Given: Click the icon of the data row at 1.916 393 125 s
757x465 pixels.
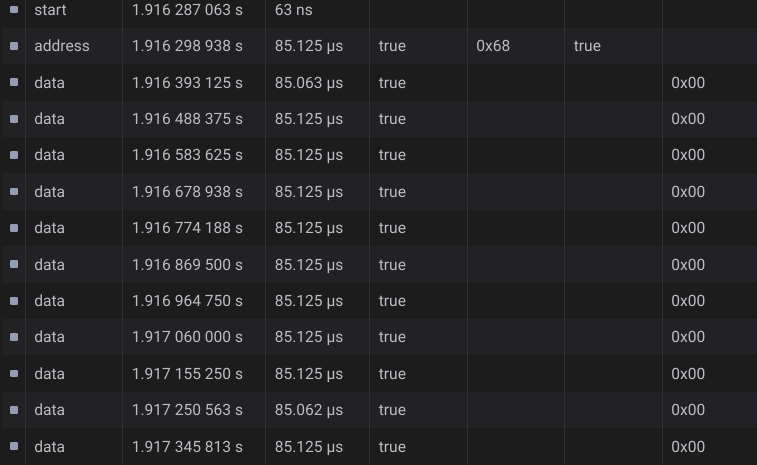Looking at the screenshot, I should coord(14,82).
